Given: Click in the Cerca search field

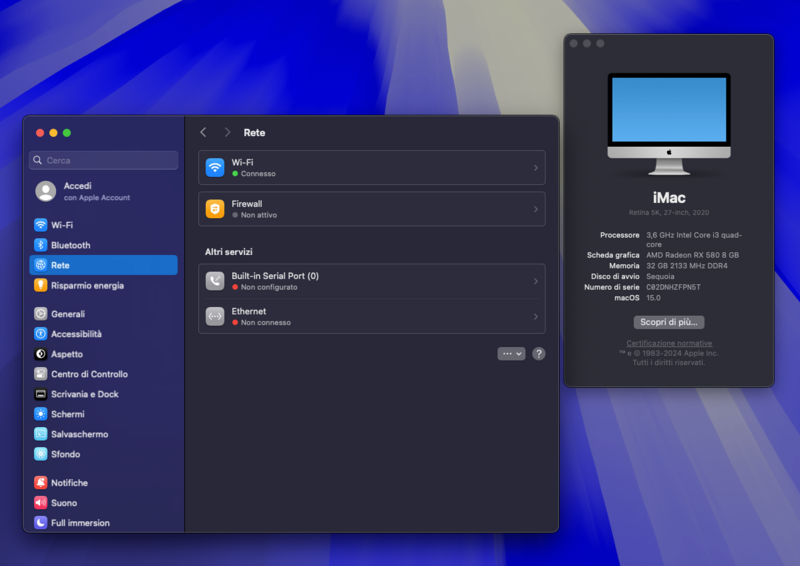Looking at the screenshot, I should 104,160.
